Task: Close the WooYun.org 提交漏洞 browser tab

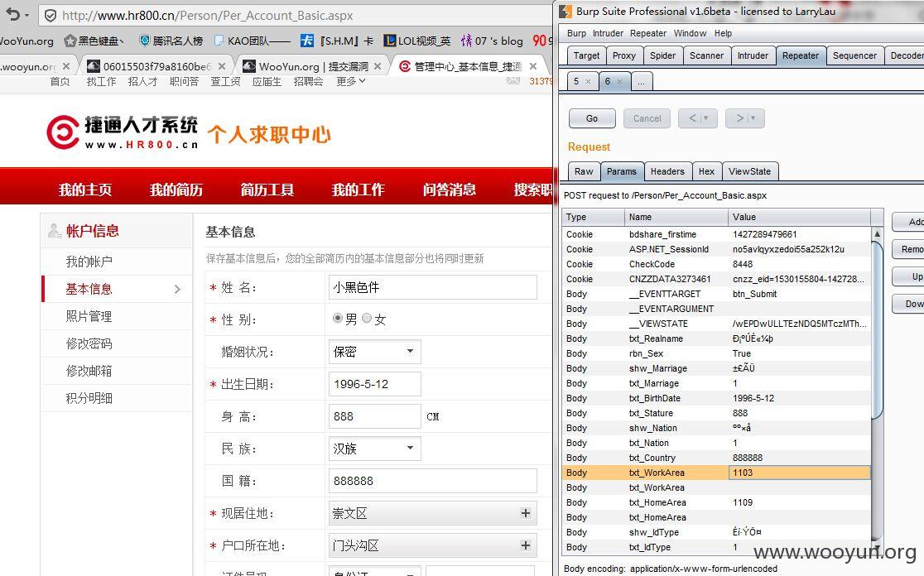Action: click(378, 66)
